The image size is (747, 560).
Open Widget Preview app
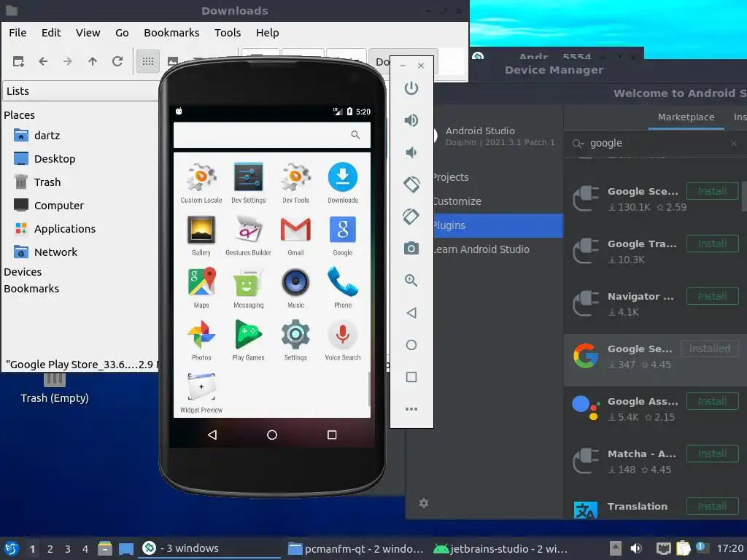pos(201,393)
